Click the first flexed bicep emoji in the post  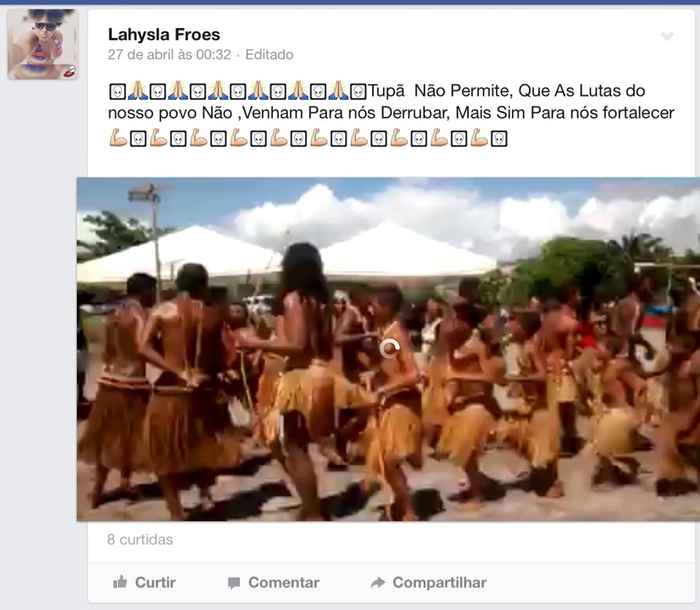click(118, 138)
